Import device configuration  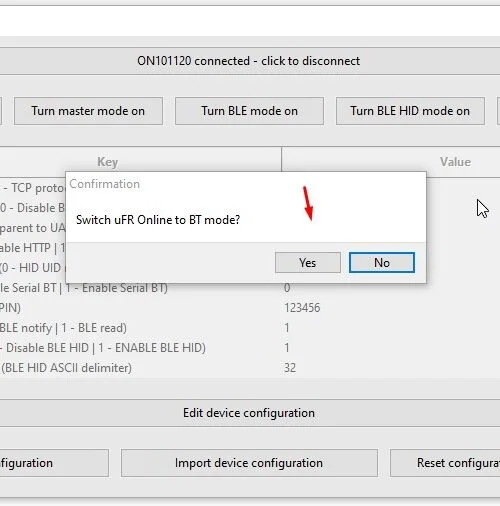pyautogui.click(x=249, y=463)
